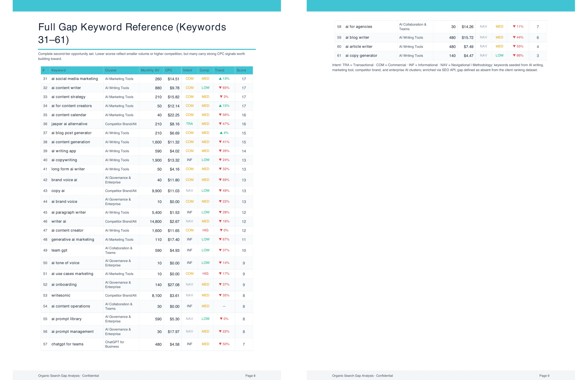Screen dimensions: 588x380
Task: Click the Keyword column header
Action: [x=59, y=70]
